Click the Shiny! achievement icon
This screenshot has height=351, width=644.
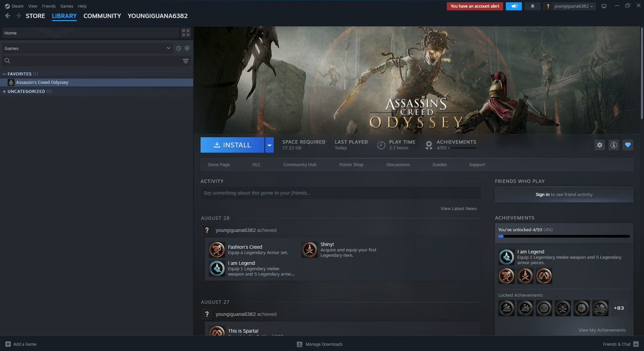(309, 250)
